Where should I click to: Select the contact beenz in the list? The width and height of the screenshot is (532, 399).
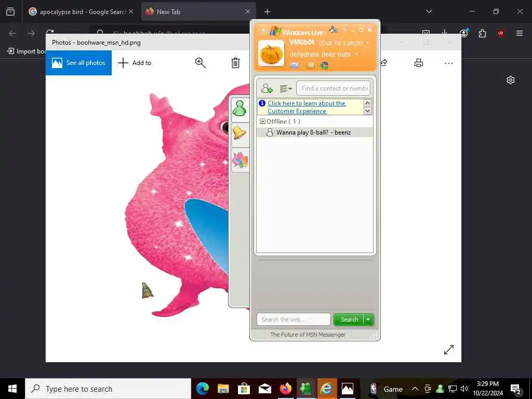point(314,132)
